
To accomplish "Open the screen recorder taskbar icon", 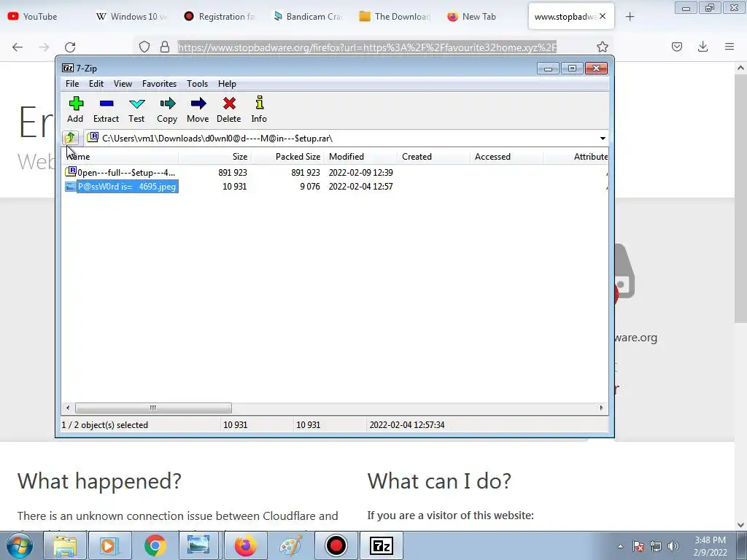I will click(x=336, y=545).
